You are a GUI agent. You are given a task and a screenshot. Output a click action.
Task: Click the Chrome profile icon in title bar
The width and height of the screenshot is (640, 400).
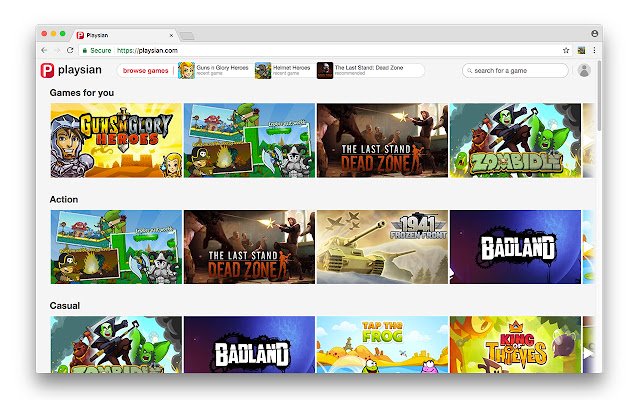[x=594, y=33]
